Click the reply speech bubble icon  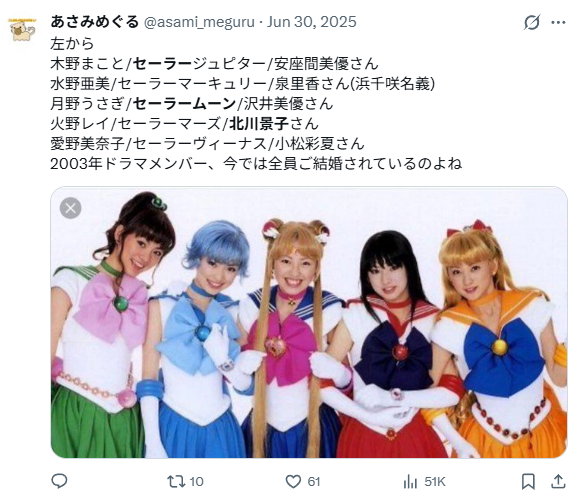pos(59,481)
